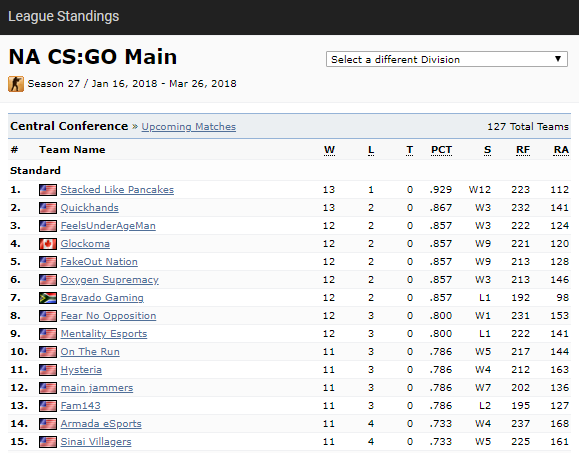
Task: Click the 127 Total Teams text
Action: pos(528,127)
